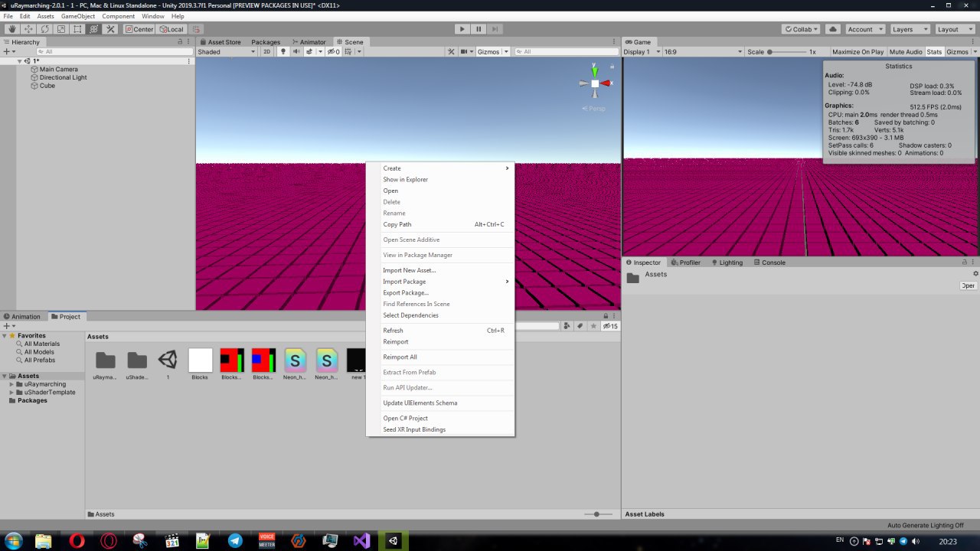980x551 pixels.
Task: Switch to the Asset Store tab
Action: pyautogui.click(x=220, y=42)
